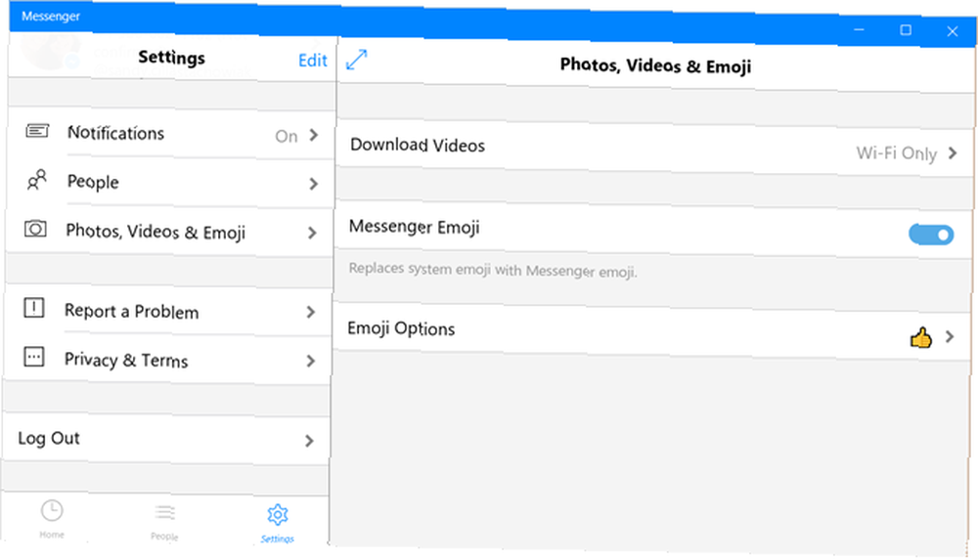978x560 pixels.
Task: Click the Wi-Fi Only value
Action: coord(896,153)
